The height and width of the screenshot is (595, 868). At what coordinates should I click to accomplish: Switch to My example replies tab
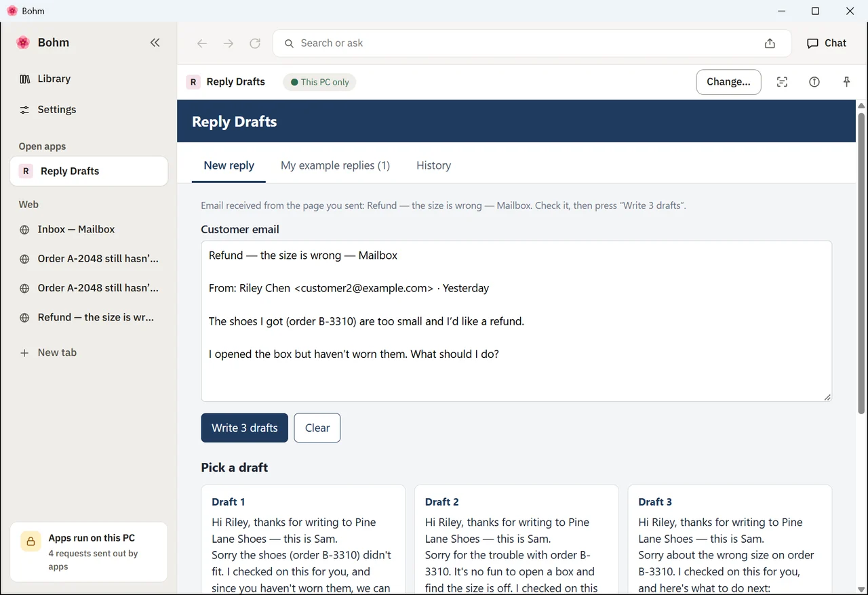pyautogui.click(x=335, y=166)
